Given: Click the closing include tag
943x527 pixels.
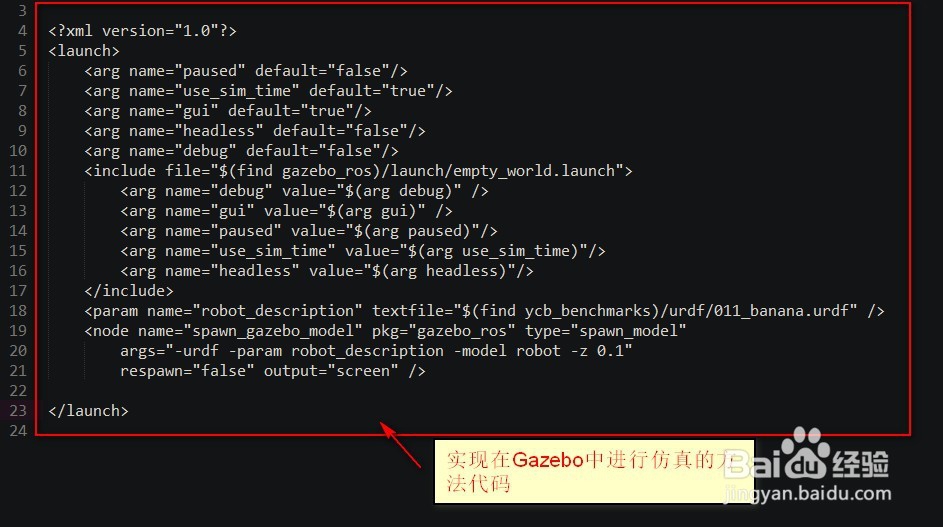Looking at the screenshot, I should [129, 291].
